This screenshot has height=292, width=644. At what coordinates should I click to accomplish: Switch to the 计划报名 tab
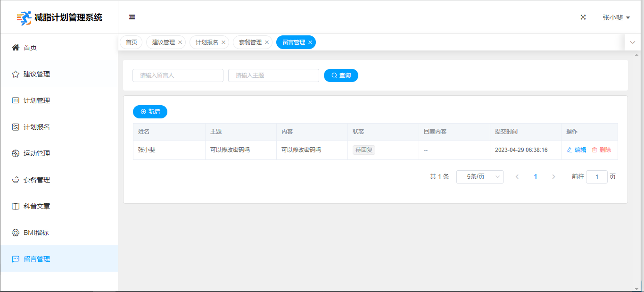[207, 42]
